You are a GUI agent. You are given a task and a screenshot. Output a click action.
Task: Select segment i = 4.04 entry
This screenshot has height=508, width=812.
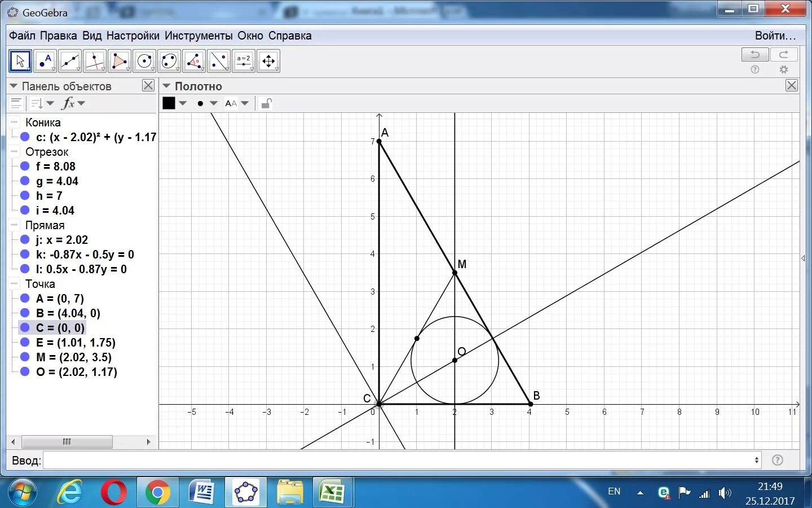(x=55, y=210)
